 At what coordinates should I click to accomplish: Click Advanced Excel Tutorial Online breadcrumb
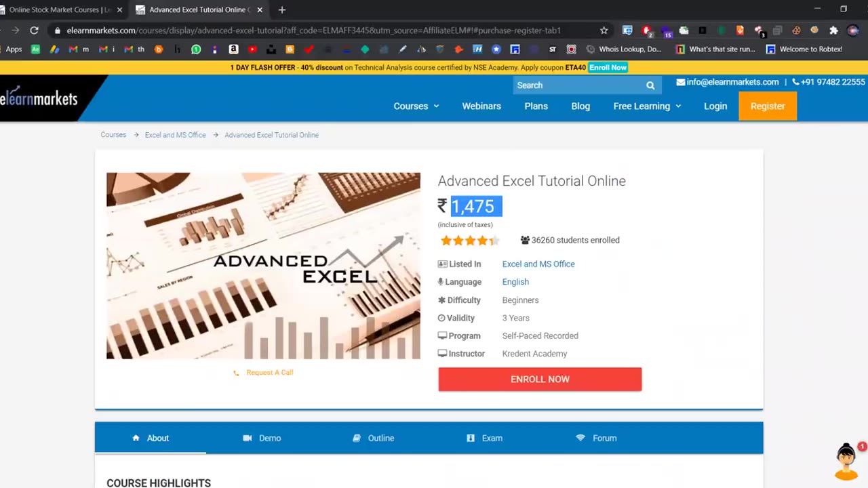click(271, 135)
